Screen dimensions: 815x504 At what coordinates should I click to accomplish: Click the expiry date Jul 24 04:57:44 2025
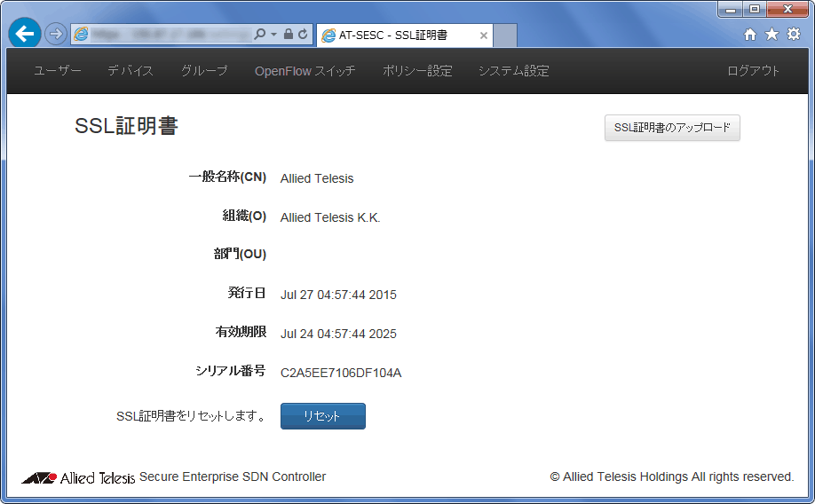(x=338, y=334)
